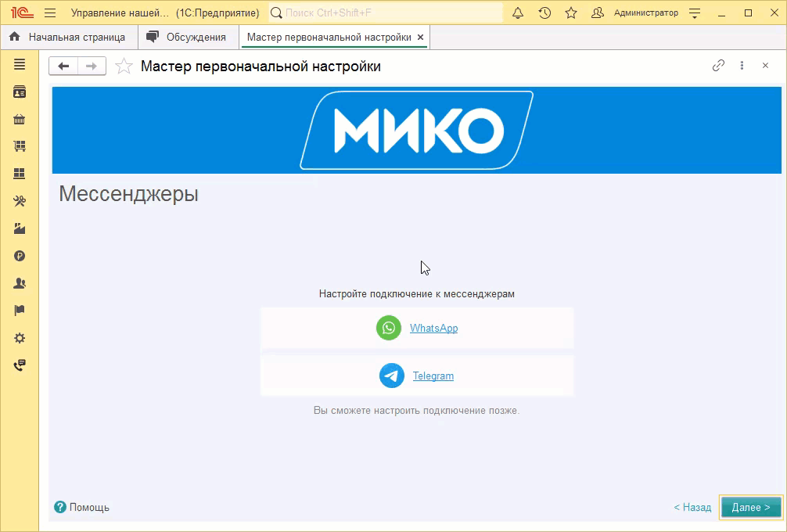Click the favorites star in the title bar
This screenshot has height=532, width=787.
pyautogui.click(x=570, y=13)
